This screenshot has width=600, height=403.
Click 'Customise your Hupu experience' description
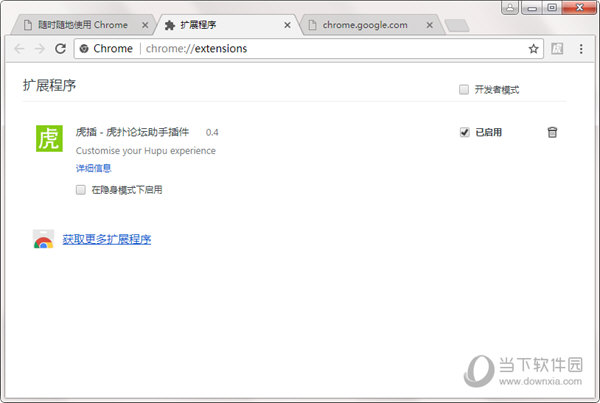(x=146, y=151)
